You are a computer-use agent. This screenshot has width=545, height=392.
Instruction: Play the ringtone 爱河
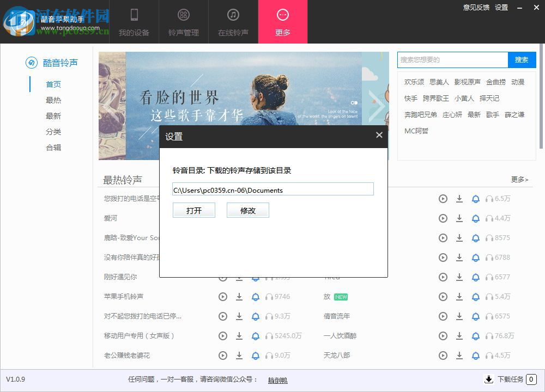[223, 218]
